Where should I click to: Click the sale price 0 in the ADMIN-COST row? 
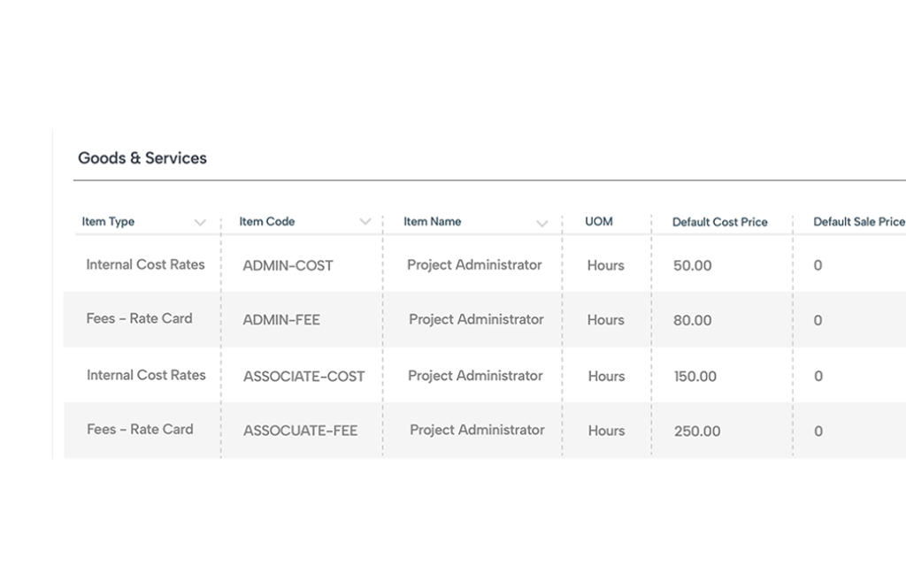[x=818, y=265]
